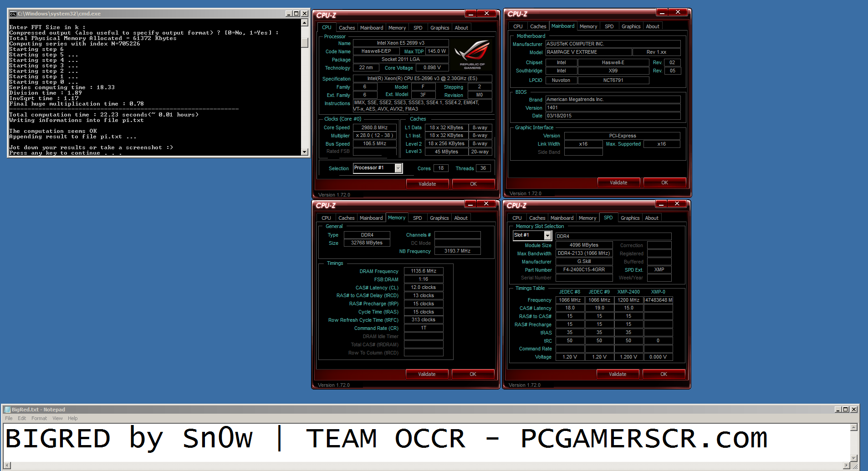The height and width of the screenshot is (471, 868).
Task: Click the ROG Republic of Gamers logo
Action: pos(472,55)
